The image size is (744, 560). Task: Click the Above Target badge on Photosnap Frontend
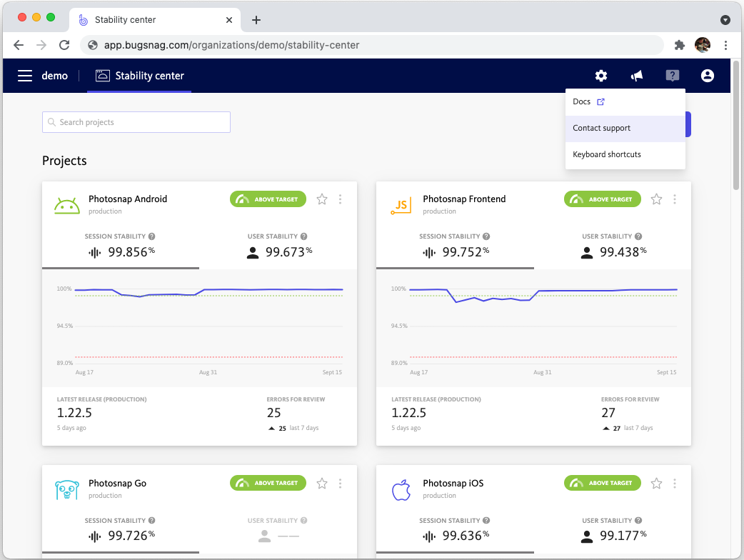(602, 199)
